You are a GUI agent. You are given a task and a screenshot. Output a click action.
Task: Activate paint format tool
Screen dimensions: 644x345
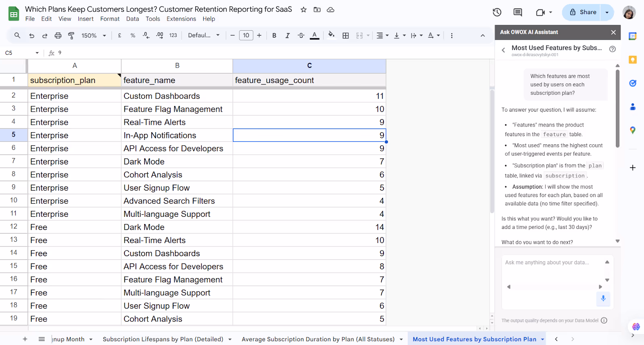[71, 35]
